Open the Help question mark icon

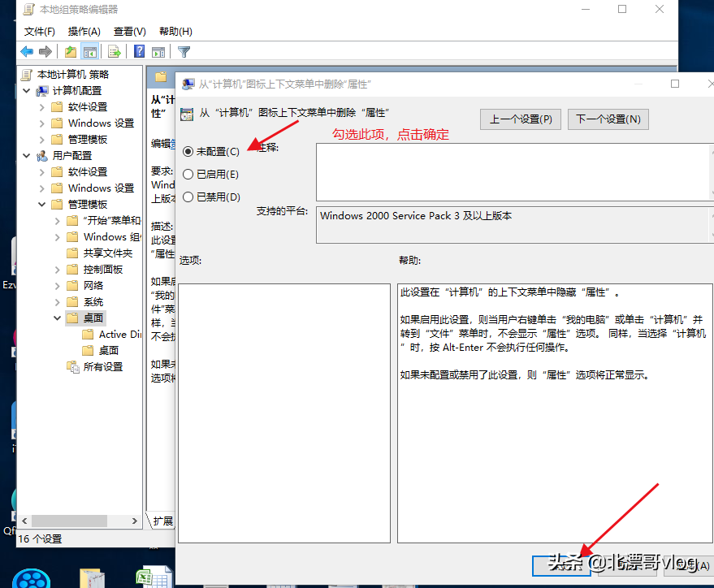tap(140, 51)
